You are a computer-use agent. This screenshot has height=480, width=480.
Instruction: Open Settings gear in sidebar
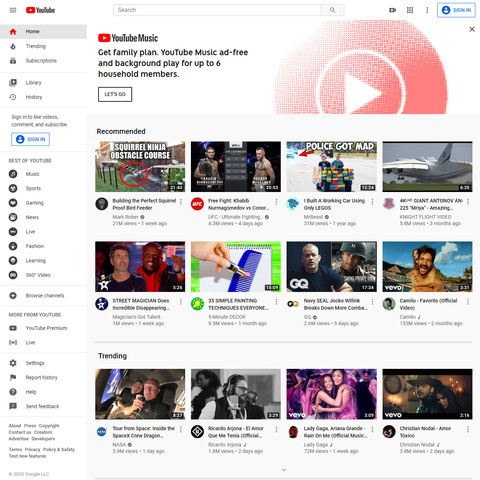(13, 363)
